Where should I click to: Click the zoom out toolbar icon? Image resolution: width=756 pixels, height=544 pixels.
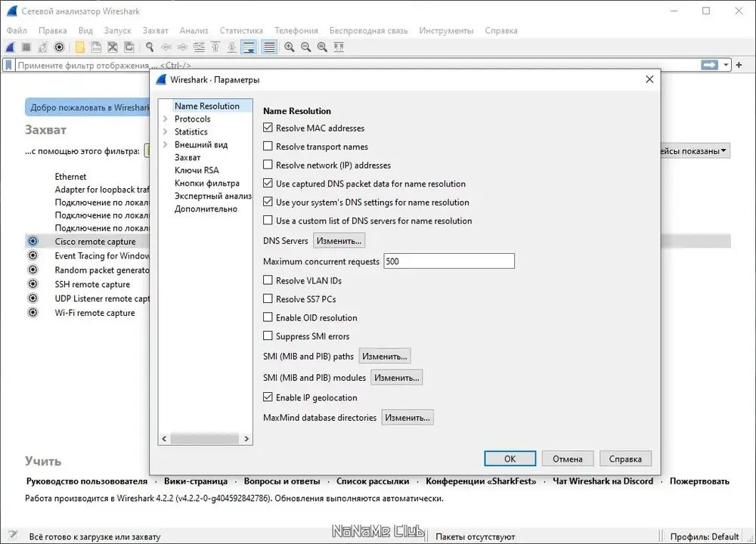pyautogui.click(x=305, y=47)
